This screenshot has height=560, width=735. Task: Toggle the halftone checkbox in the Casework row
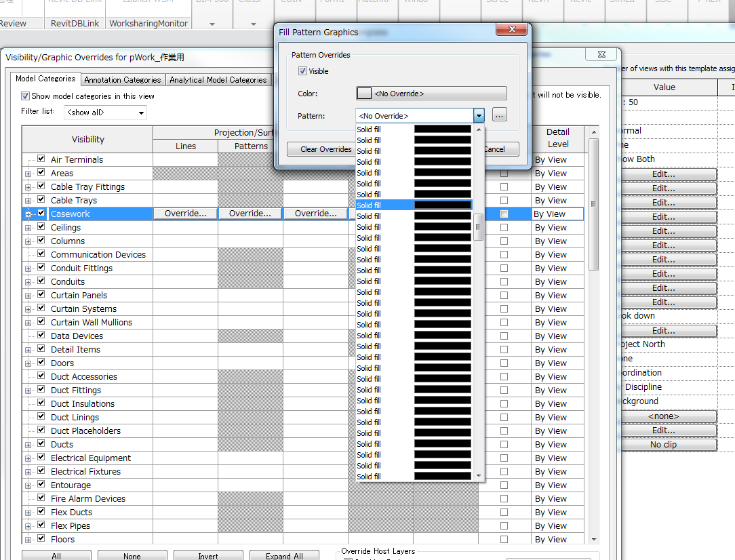503,214
